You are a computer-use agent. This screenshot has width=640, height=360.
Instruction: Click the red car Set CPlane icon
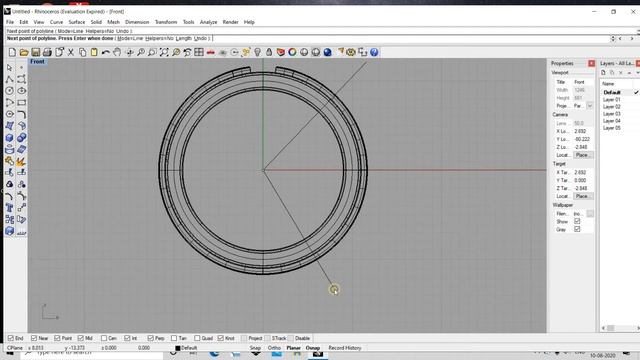click(x=211, y=52)
